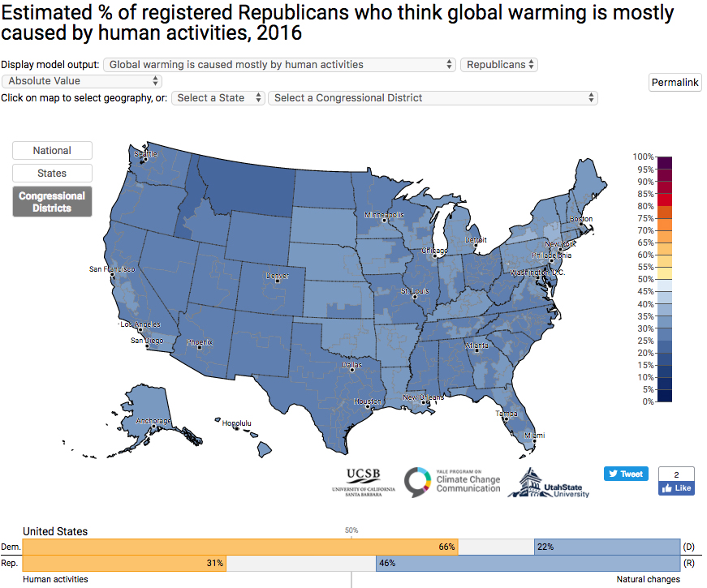Screen dimensions: 707x588
Task: Click the UCSB university logo
Action: [x=364, y=481]
